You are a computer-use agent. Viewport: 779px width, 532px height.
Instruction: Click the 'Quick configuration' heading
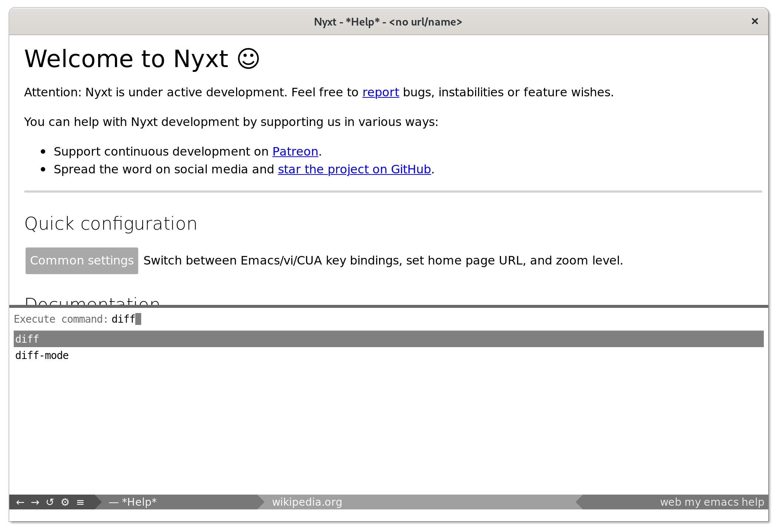click(x=111, y=224)
